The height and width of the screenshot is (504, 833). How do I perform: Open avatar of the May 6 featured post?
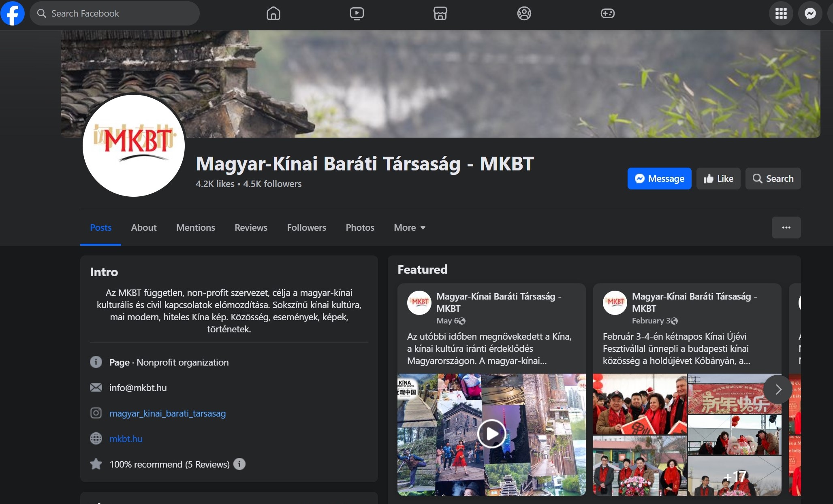tap(419, 302)
